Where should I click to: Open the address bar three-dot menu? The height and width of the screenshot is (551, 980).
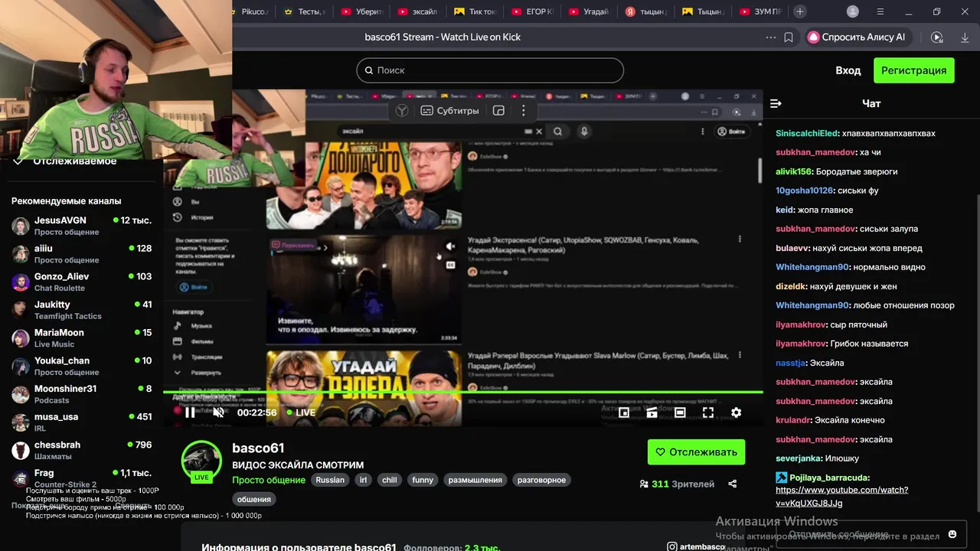pyautogui.click(x=770, y=37)
